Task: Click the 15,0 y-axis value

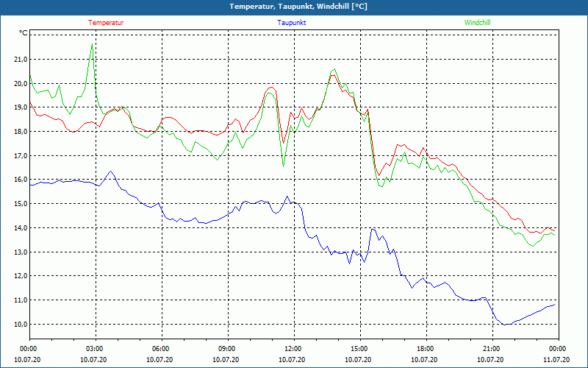Action: click(21, 204)
